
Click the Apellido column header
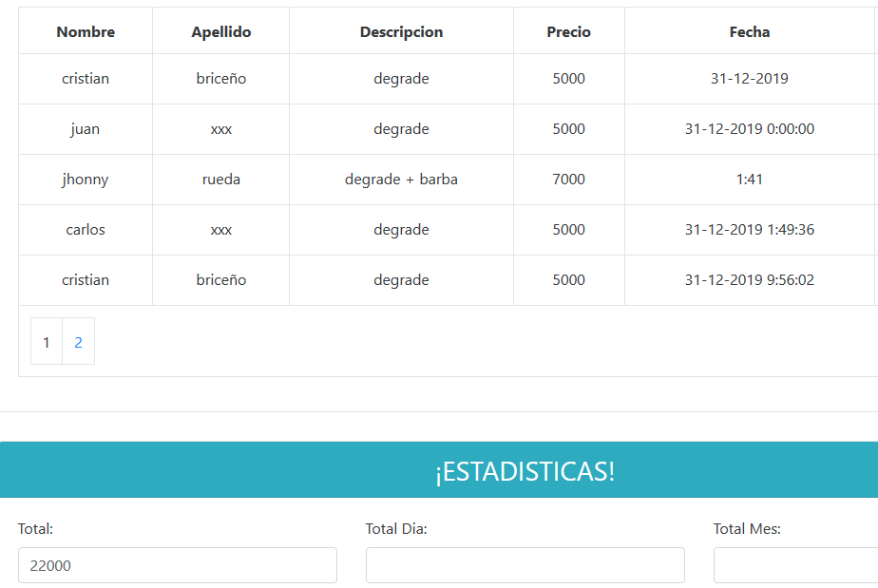(x=221, y=31)
